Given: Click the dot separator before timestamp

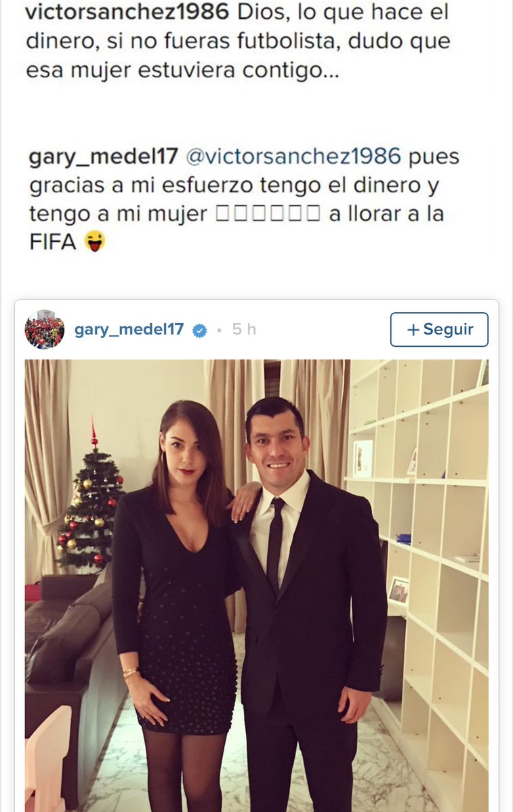Looking at the screenshot, I should coord(220,330).
